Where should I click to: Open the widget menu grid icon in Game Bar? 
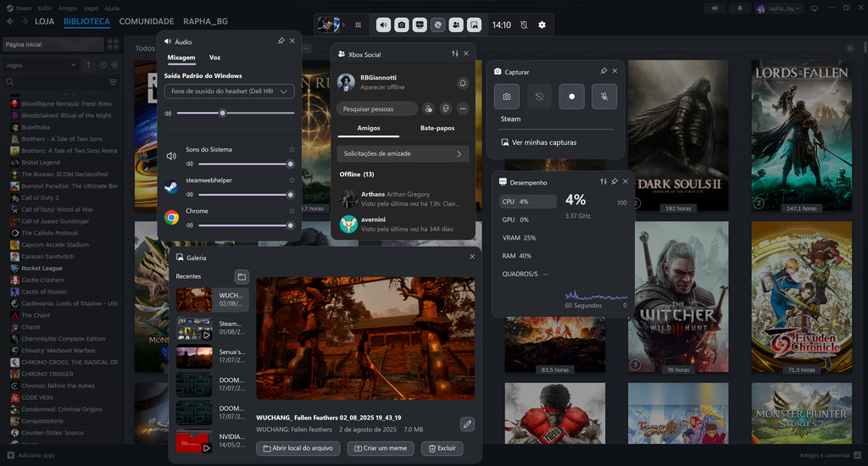click(359, 25)
